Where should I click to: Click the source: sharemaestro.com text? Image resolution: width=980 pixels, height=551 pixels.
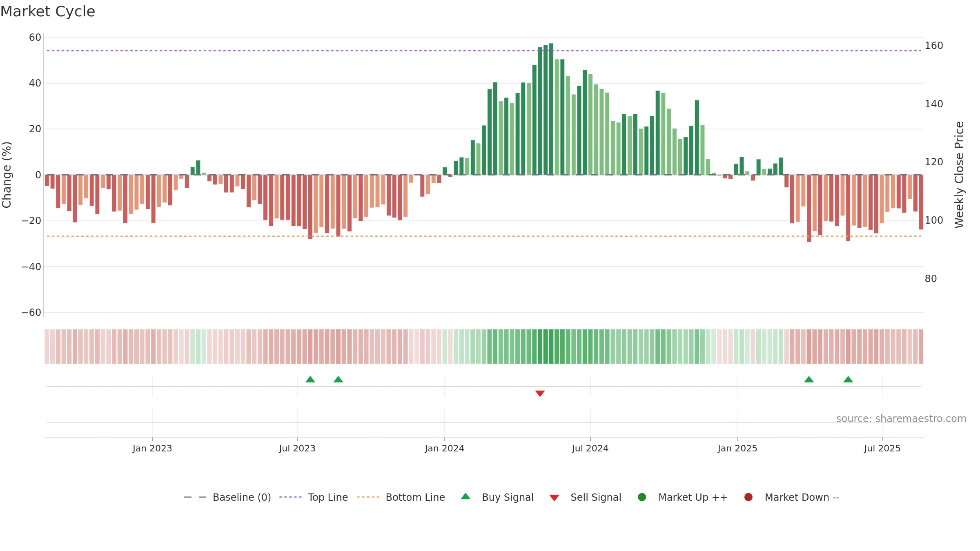(x=901, y=419)
